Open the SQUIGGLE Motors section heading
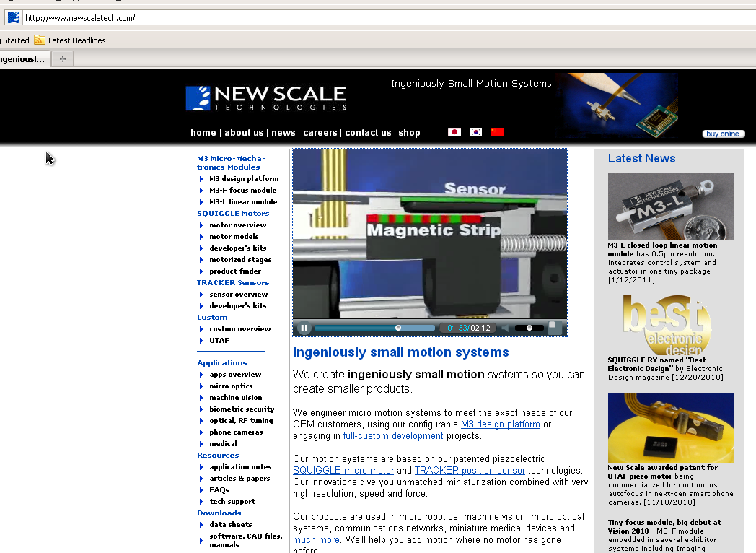This screenshot has width=756, height=553. click(233, 213)
